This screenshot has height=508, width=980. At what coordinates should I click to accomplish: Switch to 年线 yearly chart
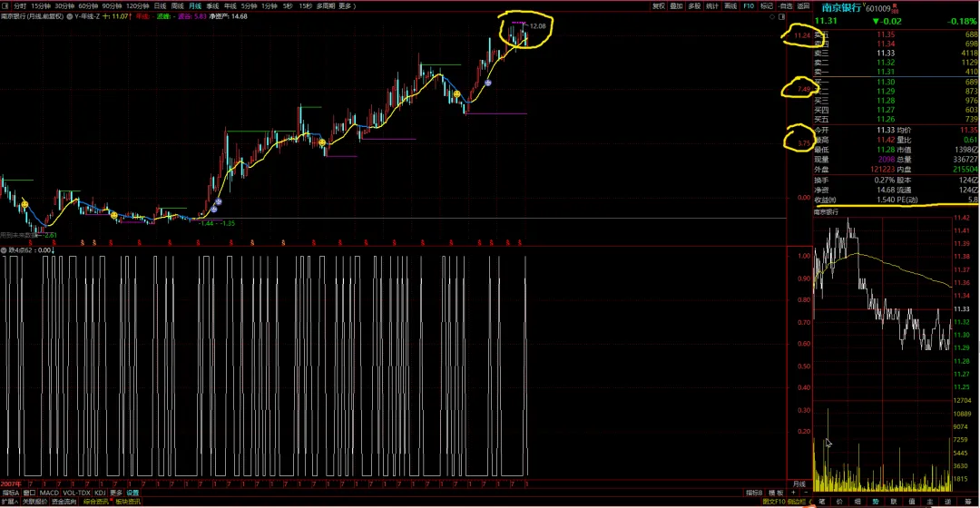click(x=230, y=5)
